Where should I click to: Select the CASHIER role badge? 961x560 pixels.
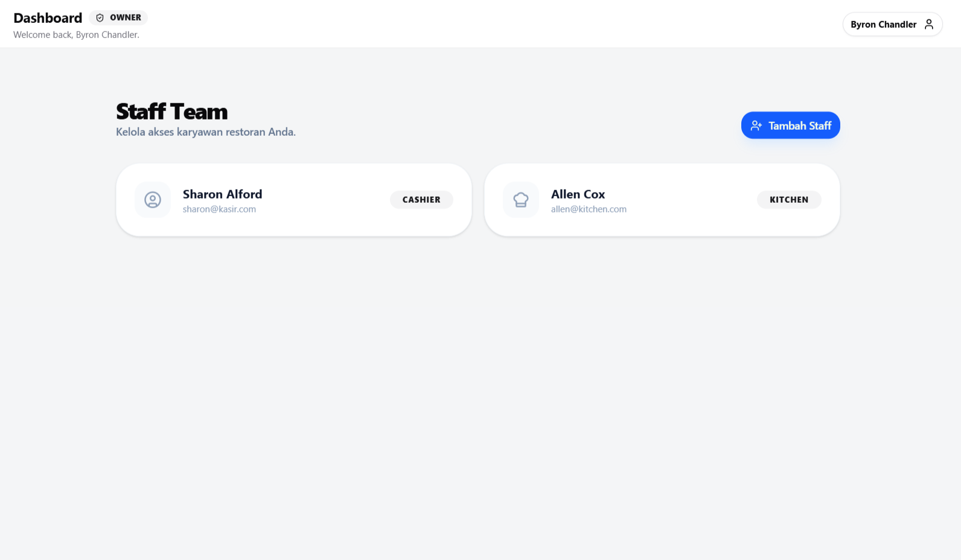[421, 200]
